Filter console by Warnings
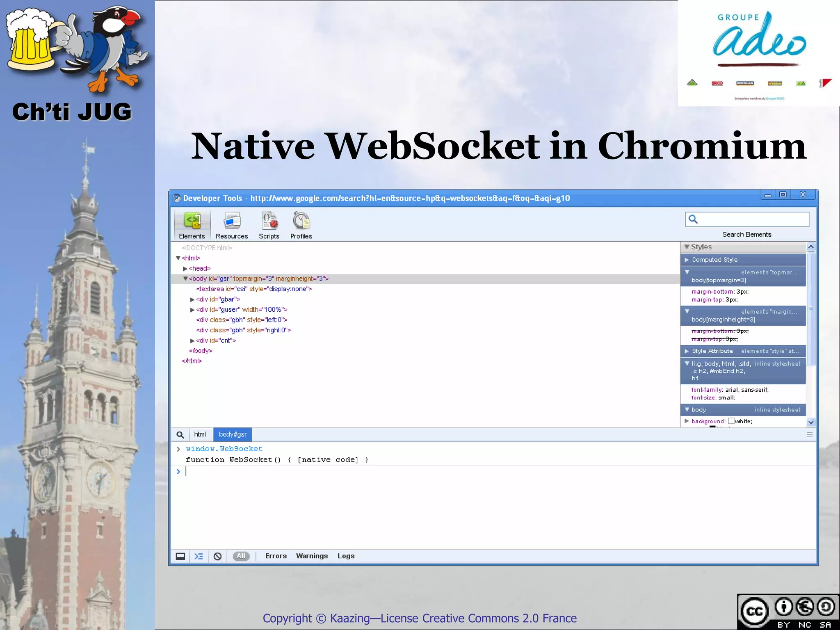The width and height of the screenshot is (840, 630). pos(312,556)
